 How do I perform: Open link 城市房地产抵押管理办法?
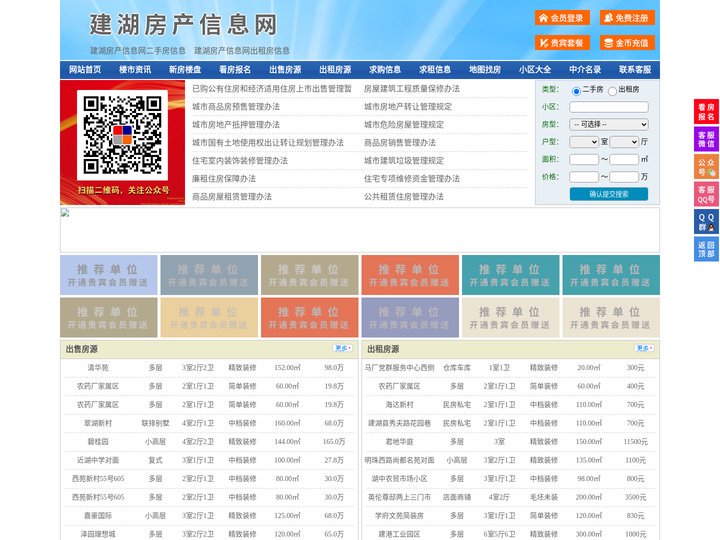point(236,124)
